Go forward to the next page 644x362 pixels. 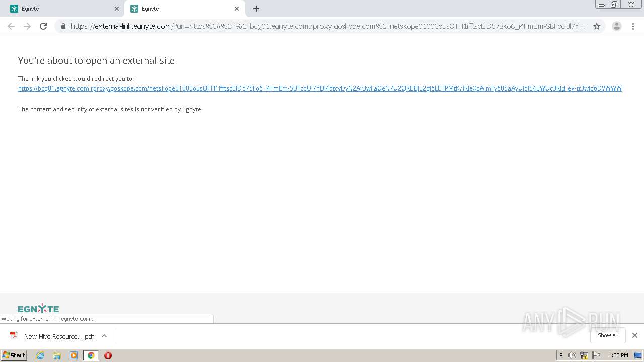pyautogui.click(x=27, y=26)
